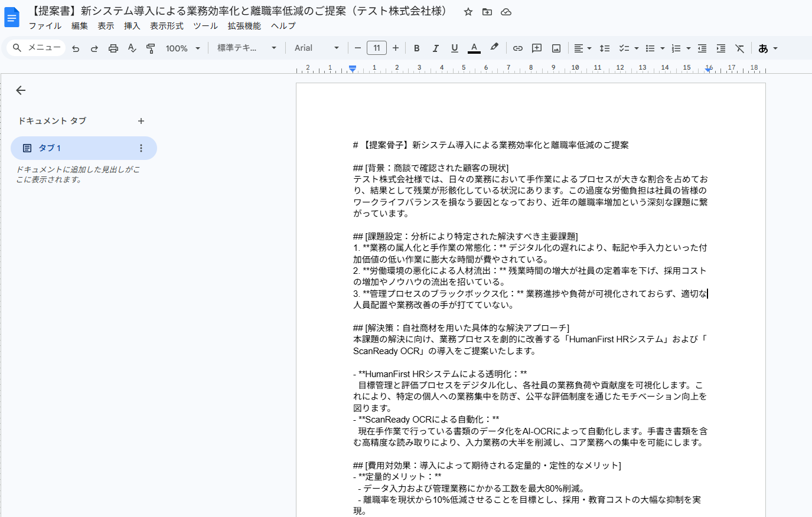Click the right indent marker on the ruler

tap(708, 69)
